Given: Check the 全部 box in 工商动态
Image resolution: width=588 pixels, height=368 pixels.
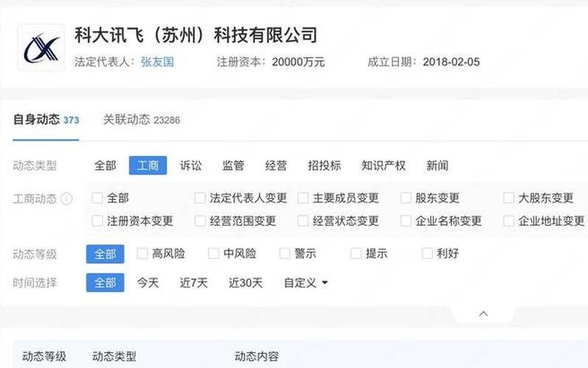Looking at the screenshot, I should click(97, 198).
